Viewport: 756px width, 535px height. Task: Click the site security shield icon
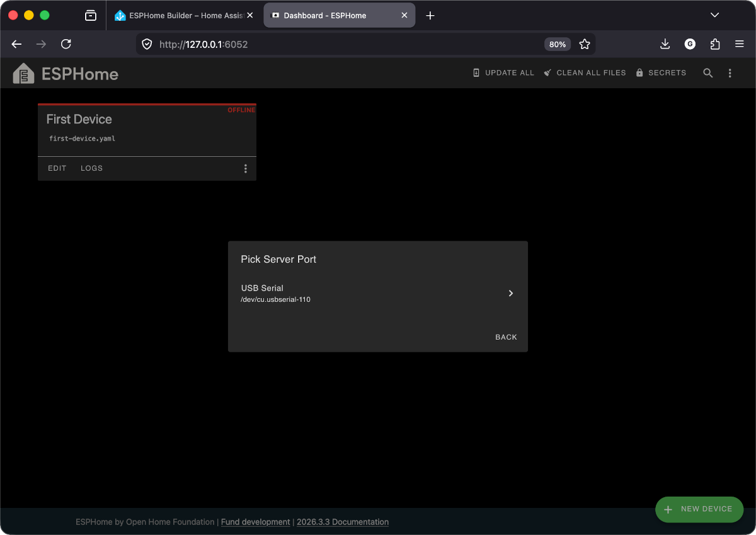[147, 44]
